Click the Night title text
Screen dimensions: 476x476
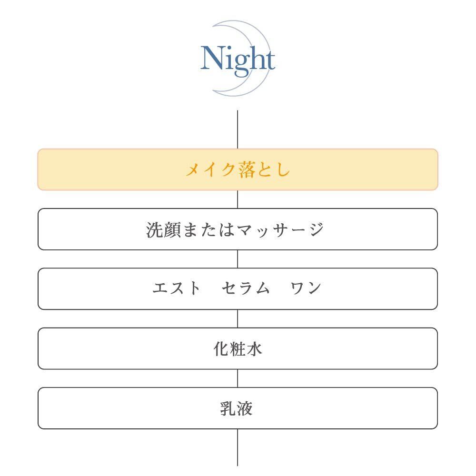pyautogui.click(x=238, y=59)
